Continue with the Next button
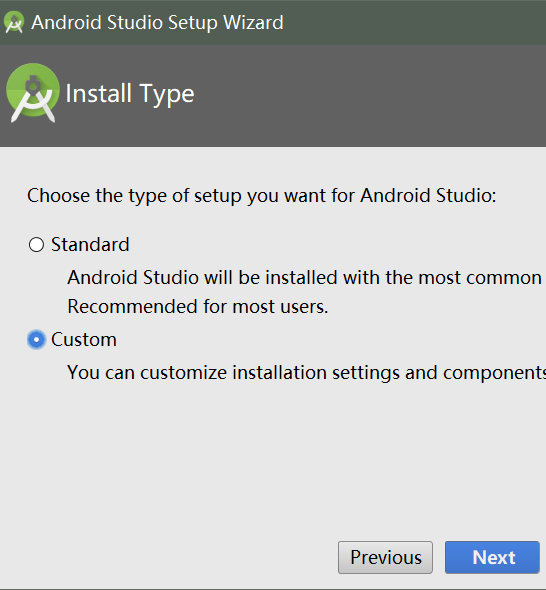Screen dimensions: 546x590 492,557
